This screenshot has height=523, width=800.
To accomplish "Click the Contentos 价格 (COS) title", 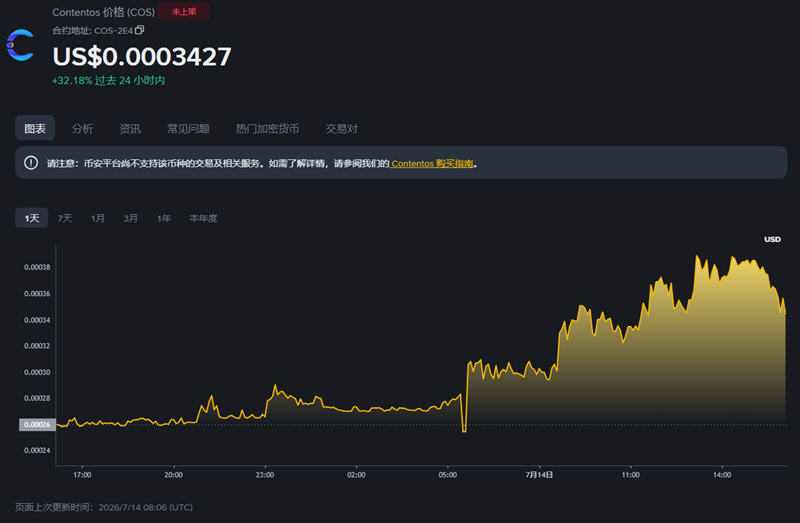I will pyautogui.click(x=104, y=12).
